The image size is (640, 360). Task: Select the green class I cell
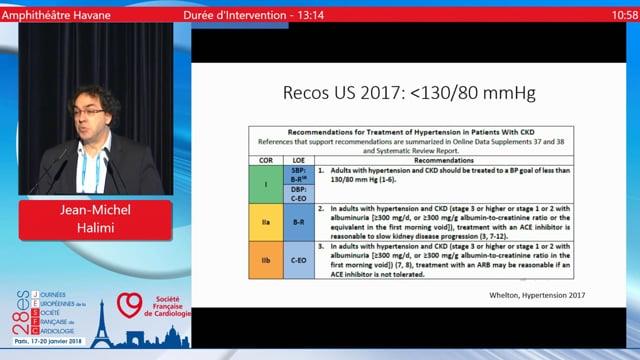(266, 184)
